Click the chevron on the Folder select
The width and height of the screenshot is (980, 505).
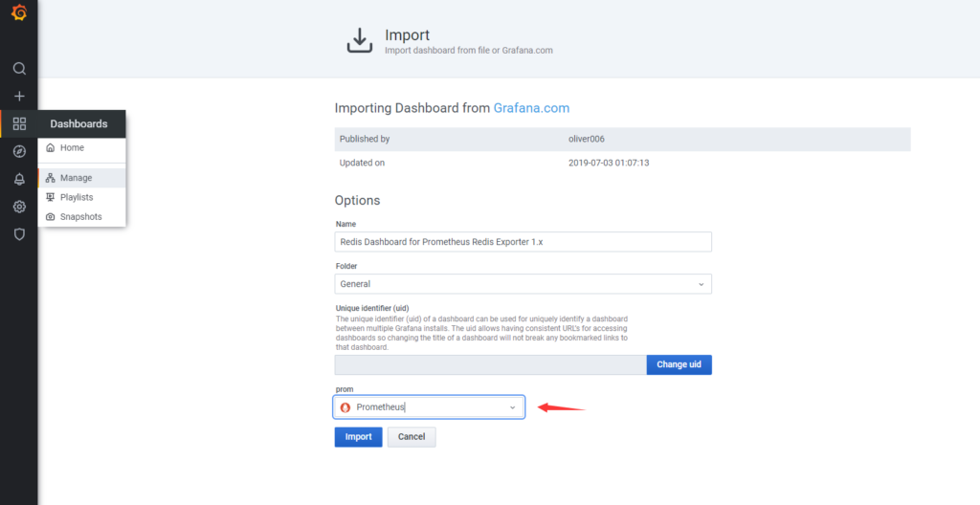701,284
